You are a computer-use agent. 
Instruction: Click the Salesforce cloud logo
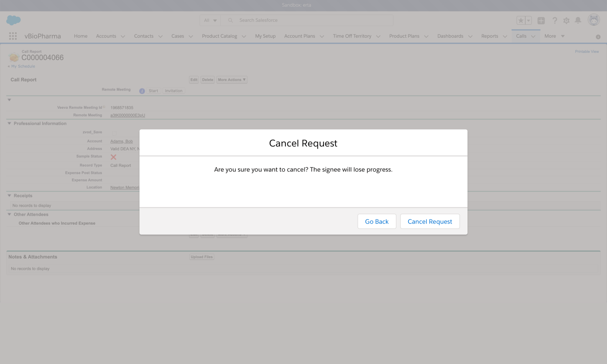click(14, 20)
